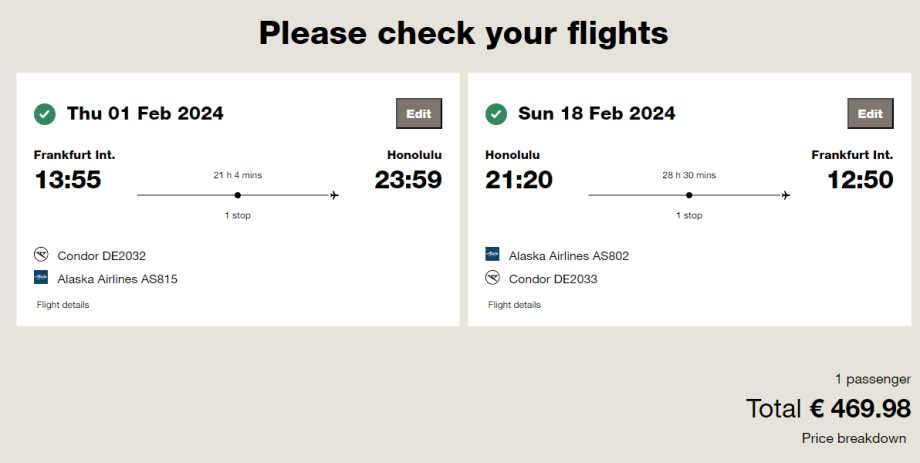The width and height of the screenshot is (920, 463).
Task: Click the airplane icon on the Honolulu–Frankfurt route line
Action: 786,195
